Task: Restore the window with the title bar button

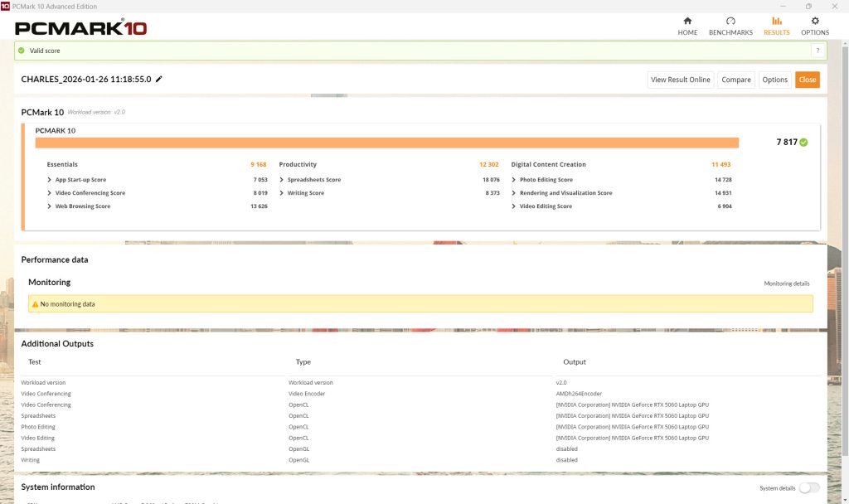Action: [x=808, y=6]
